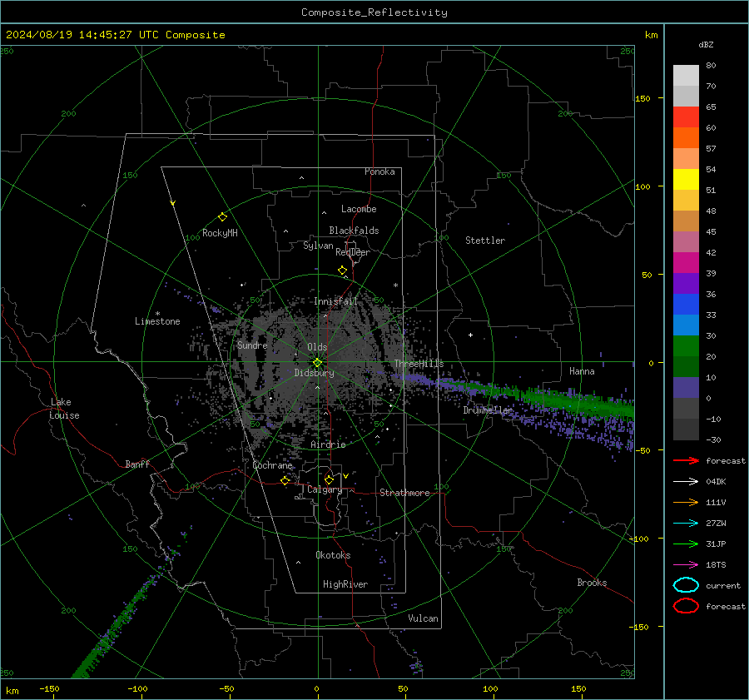Click the Okotoks town label
The image size is (749, 700).
333,555
